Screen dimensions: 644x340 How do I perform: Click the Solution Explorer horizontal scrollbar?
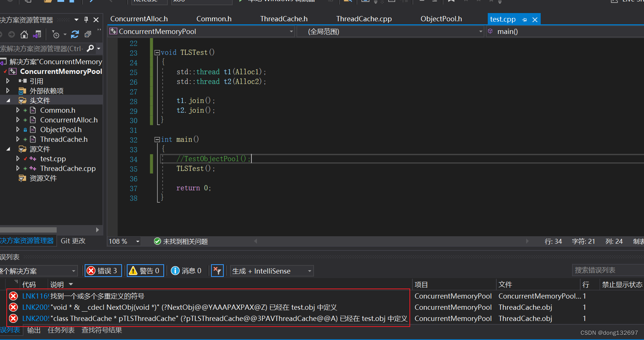(28, 230)
